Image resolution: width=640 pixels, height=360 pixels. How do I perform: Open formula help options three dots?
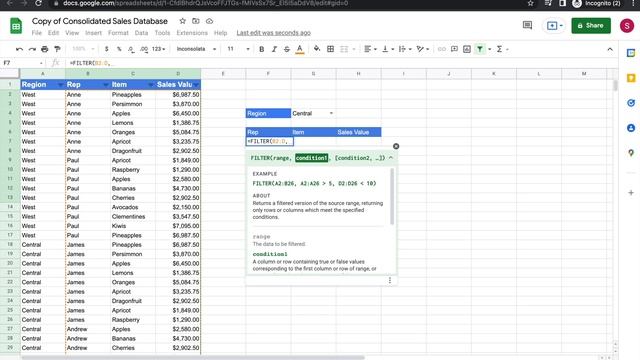(390, 280)
